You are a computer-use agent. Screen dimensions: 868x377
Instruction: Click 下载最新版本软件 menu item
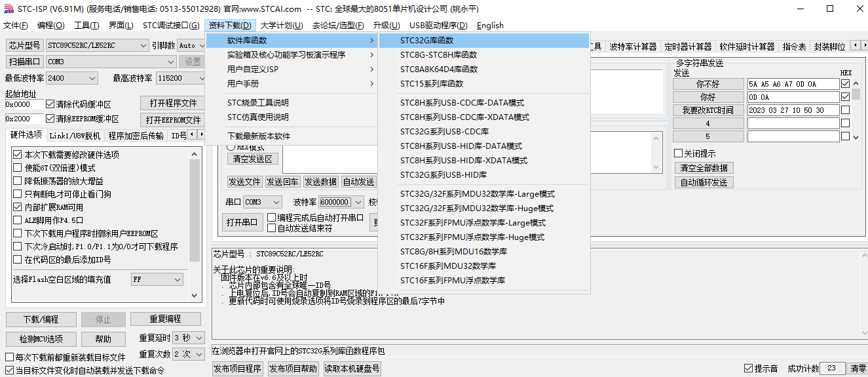point(292,136)
